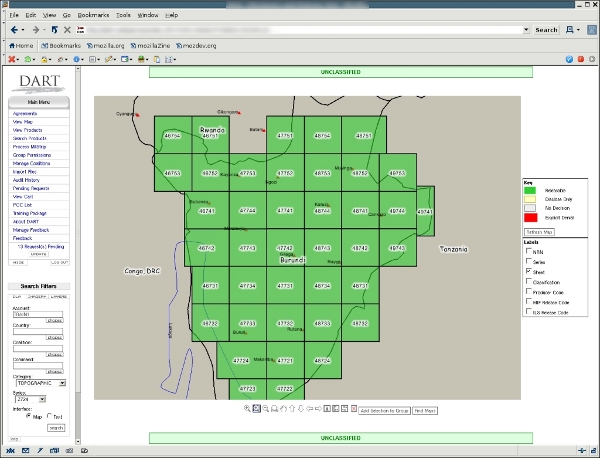The width and height of the screenshot is (600, 458).
Task: Click the Find Maps button
Action: (x=425, y=411)
